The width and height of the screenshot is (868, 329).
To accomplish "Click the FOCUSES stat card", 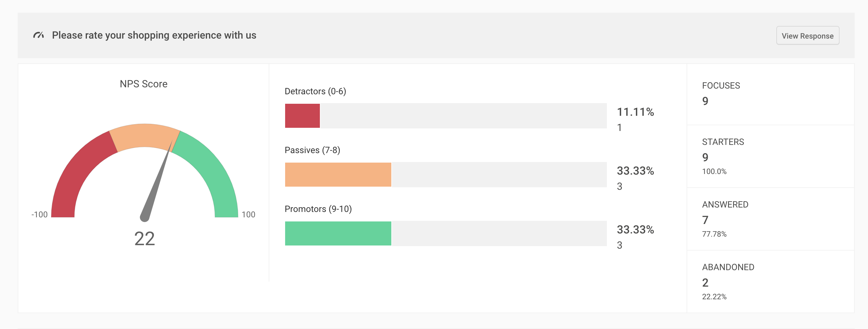I will click(770, 94).
